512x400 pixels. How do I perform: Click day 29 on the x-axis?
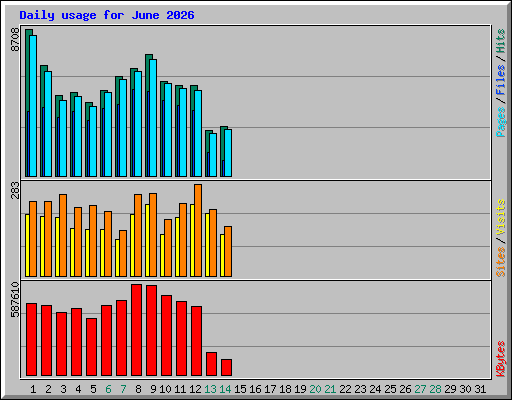[450, 389]
